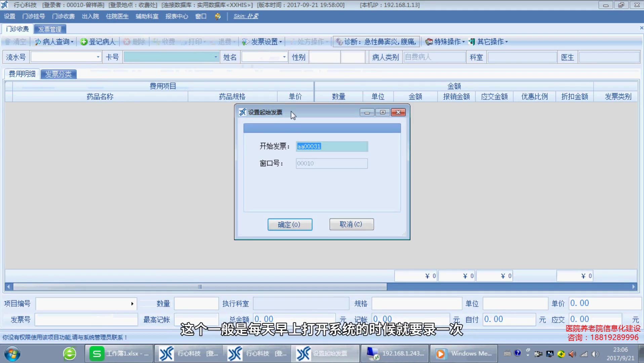
Task: Switch to WPS 工作簿1.xlsx in taskbar
Action: point(119,353)
